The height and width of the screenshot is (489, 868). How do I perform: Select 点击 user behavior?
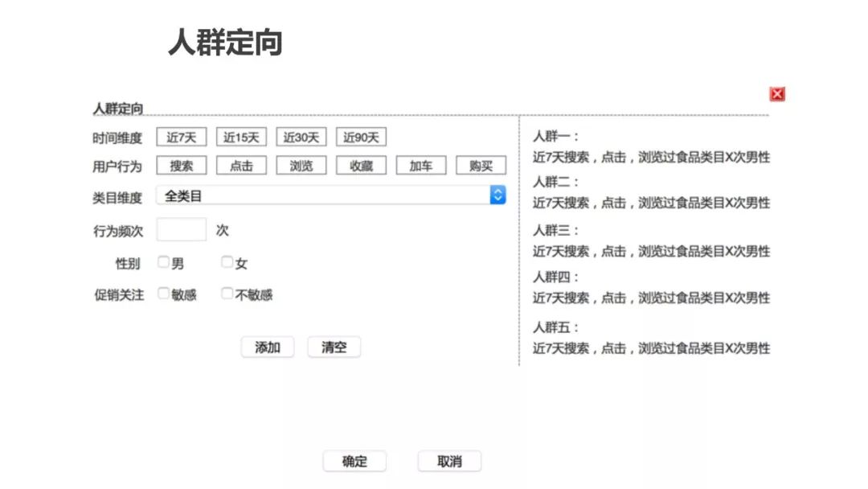click(x=241, y=166)
